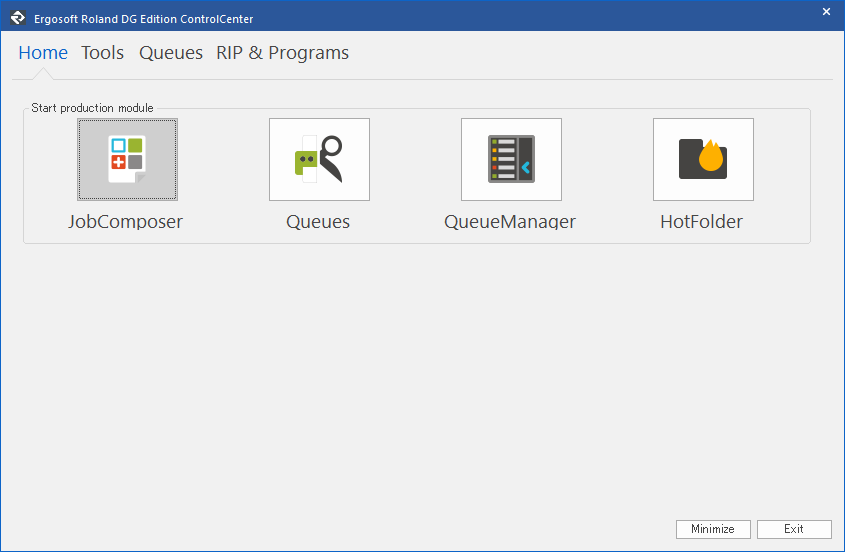
Task: Go to the RIP & Programs tab
Action: (x=283, y=53)
